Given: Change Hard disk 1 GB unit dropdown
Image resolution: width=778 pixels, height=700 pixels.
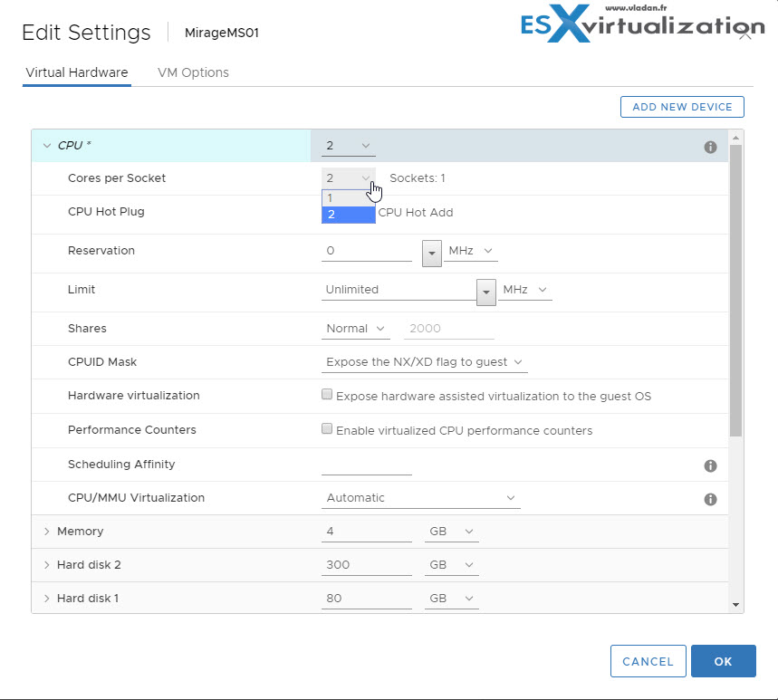Looking at the screenshot, I should 452,599.
